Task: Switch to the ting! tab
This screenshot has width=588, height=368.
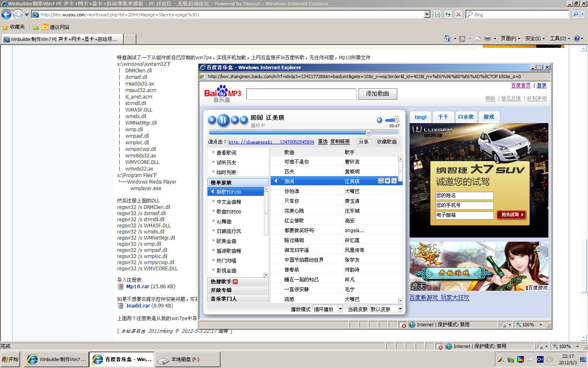Action: [x=420, y=117]
